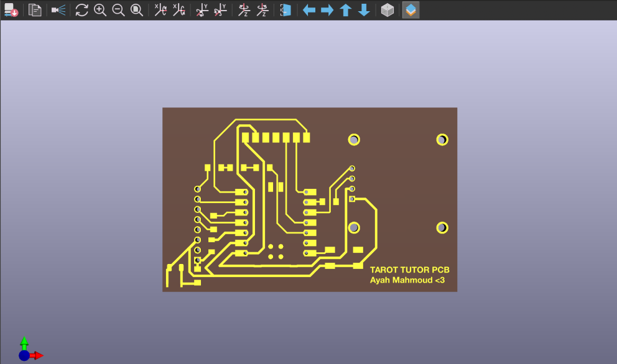Rotate board clockwise around X axis

pos(160,10)
